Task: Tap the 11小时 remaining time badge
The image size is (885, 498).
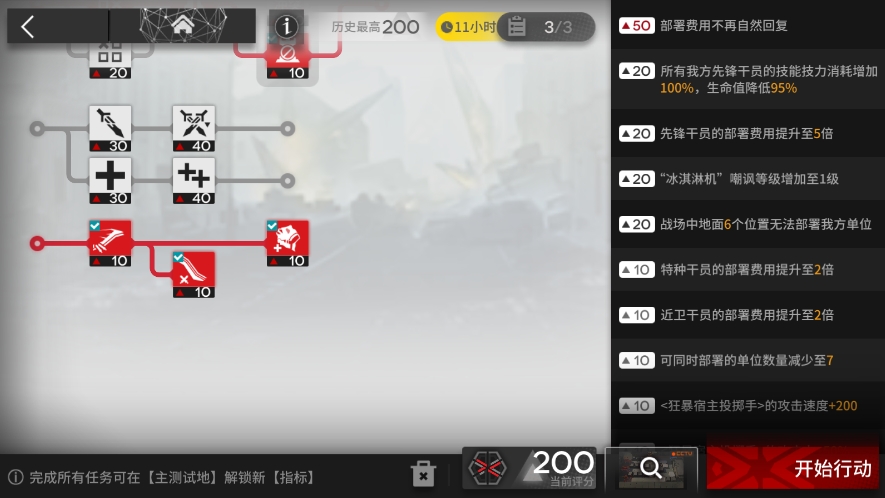Action: click(x=468, y=27)
